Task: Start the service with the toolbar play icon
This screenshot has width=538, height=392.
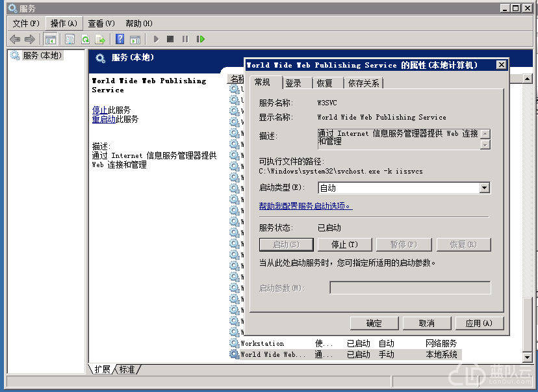Action: (x=156, y=39)
